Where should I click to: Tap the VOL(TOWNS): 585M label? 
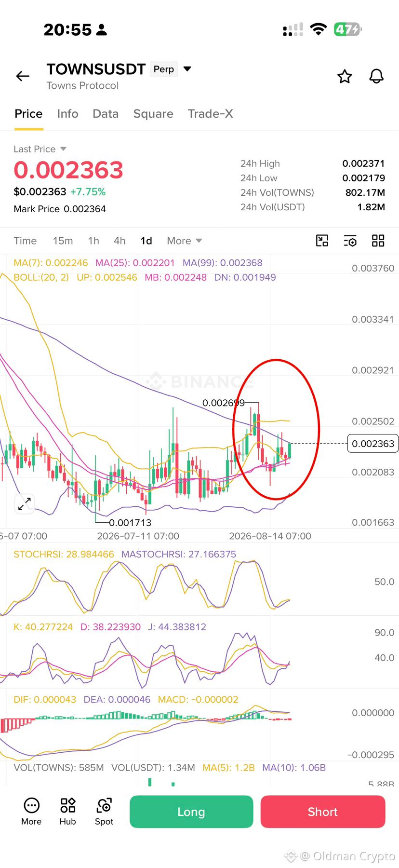59,767
